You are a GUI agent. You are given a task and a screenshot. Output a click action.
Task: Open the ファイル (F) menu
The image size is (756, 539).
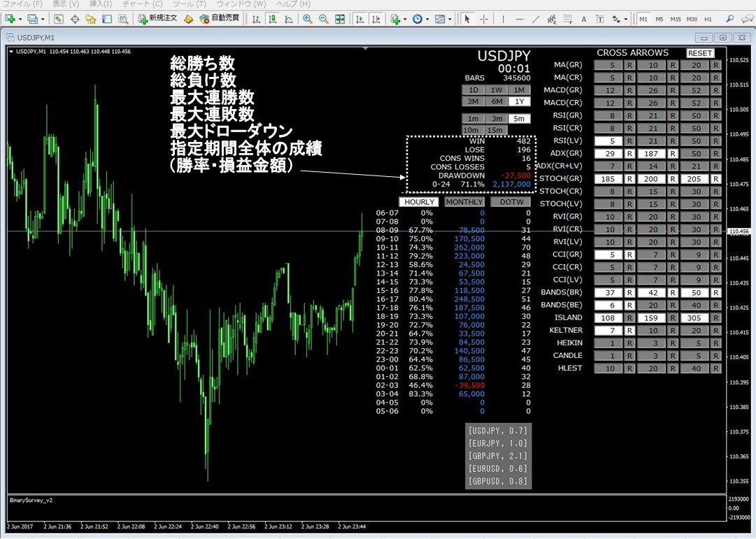(22, 4)
